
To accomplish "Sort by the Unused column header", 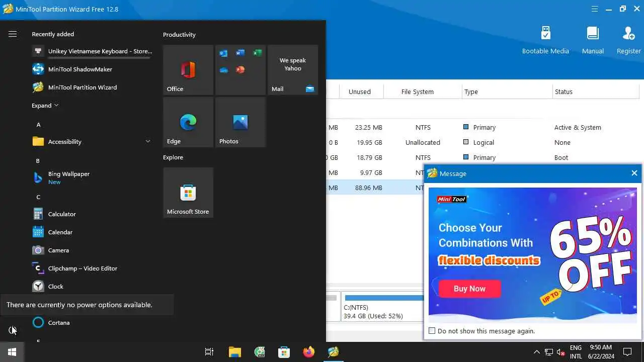I will pyautogui.click(x=359, y=92).
